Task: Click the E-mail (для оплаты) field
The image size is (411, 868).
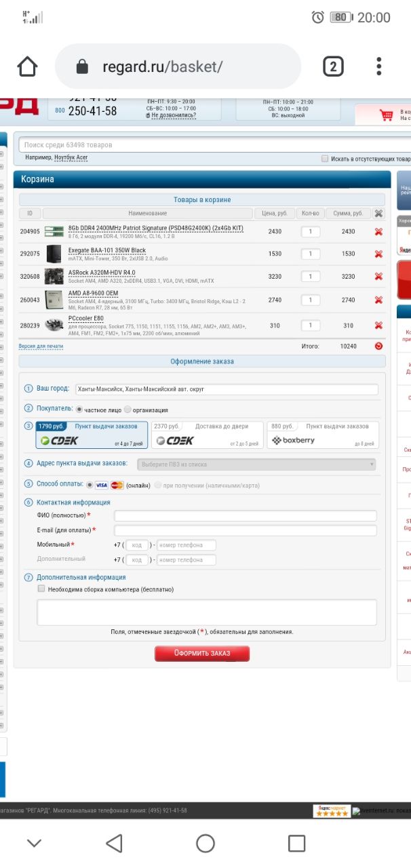Action: [246, 530]
